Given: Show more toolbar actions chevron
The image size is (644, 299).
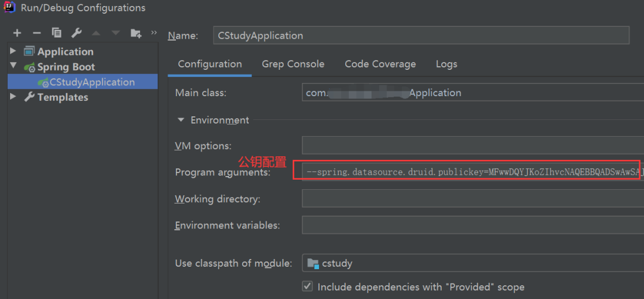Looking at the screenshot, I should (154, 32).
